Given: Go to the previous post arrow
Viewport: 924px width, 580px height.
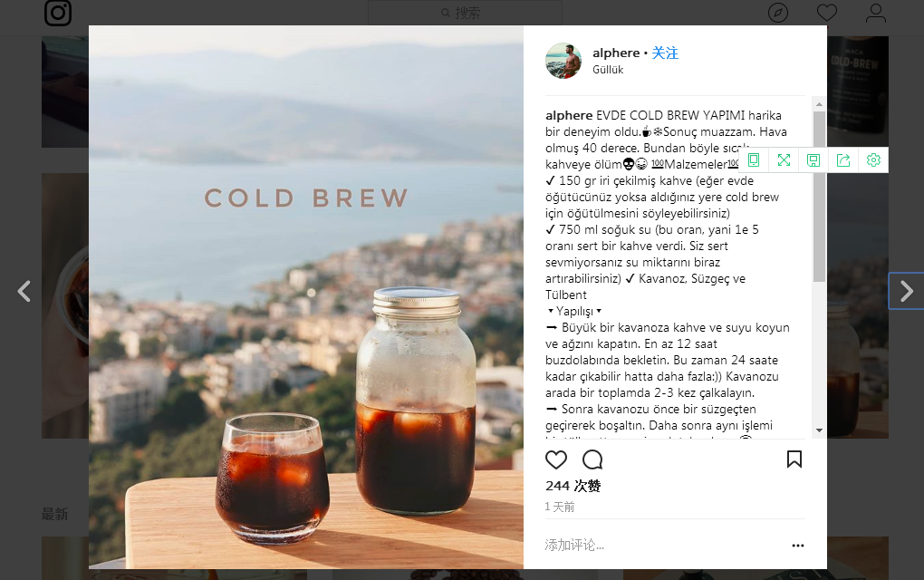Looking at the screenshot, I should click(x=24, y=291).
